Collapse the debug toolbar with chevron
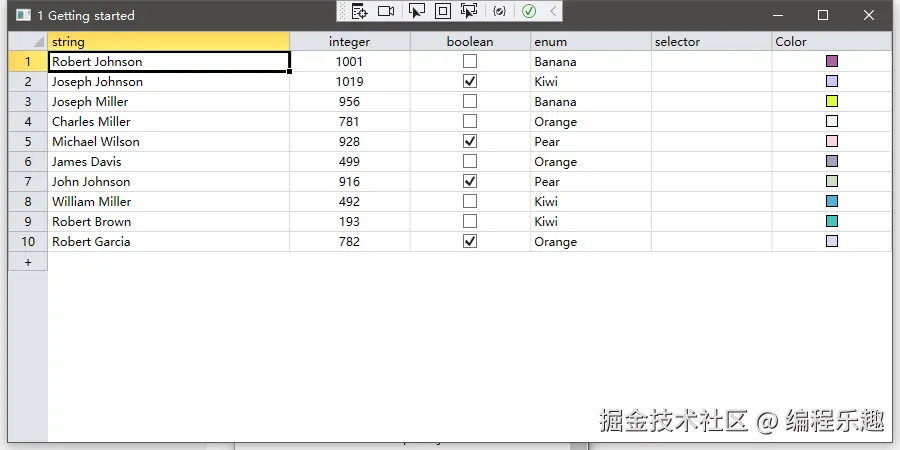The height and width of the screenshot is (450, 900). click(x=553, y=11)
